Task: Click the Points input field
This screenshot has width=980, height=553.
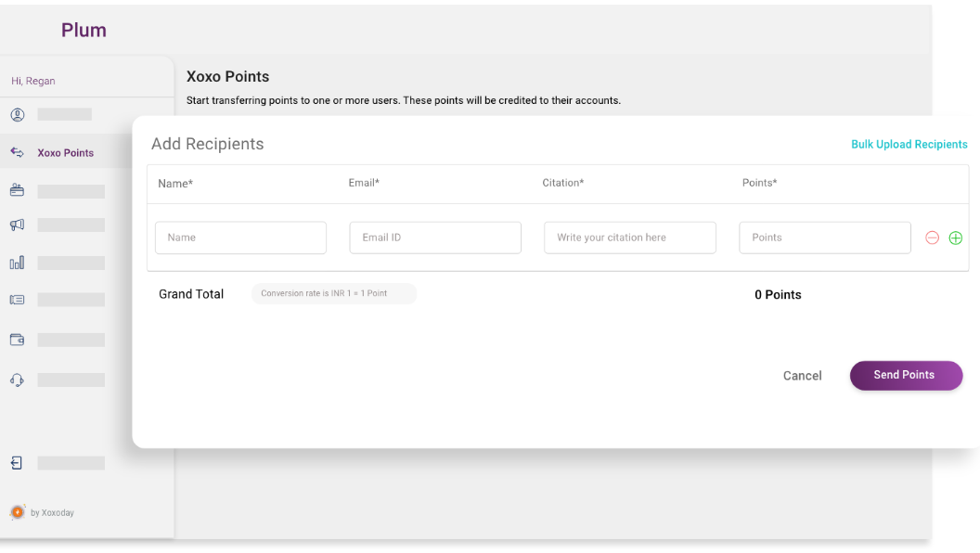Action: pos(825,238)
